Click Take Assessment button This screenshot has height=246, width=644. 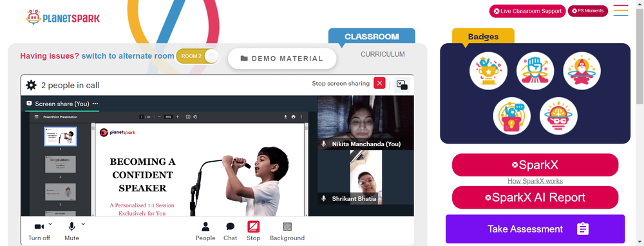(x=535, y=229)
